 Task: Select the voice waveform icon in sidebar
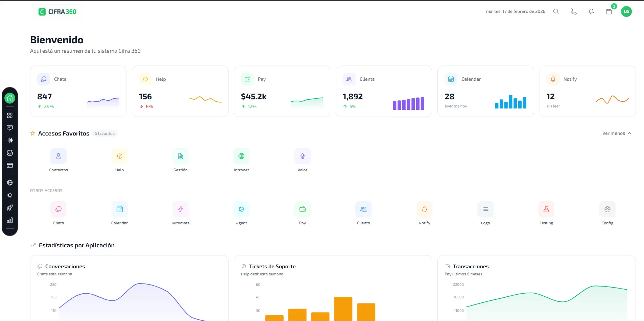click(10, 140)
